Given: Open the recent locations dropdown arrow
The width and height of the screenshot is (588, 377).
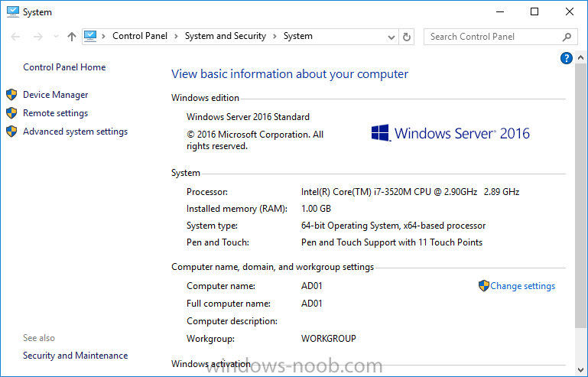Looking at the screenshot, I should pos(56,37).
